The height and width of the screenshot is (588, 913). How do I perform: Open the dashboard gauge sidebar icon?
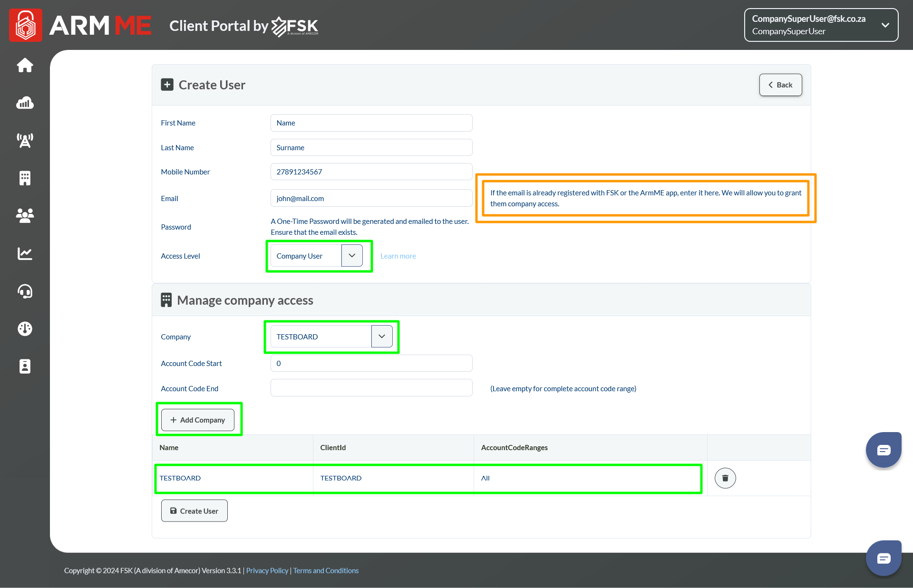coord(25,328)
